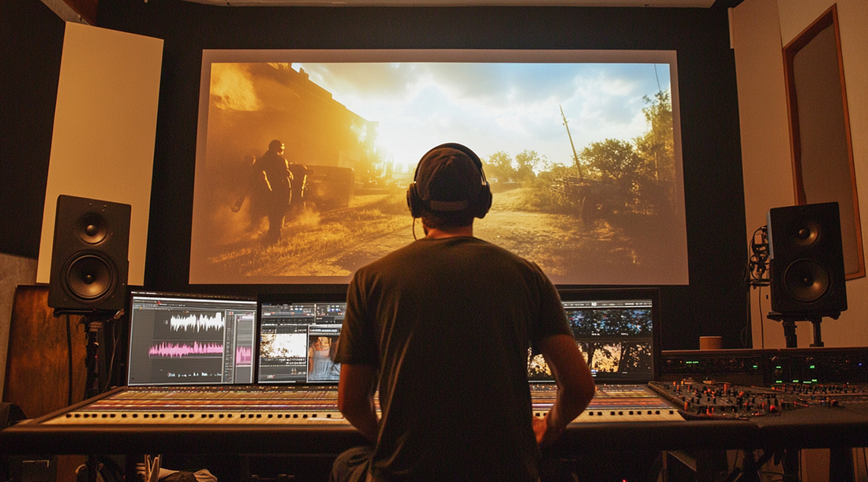Select the woman in white dress clip
Image resolution: width=868 pixels, height=482 pixels.
click(x=324, y=356)
